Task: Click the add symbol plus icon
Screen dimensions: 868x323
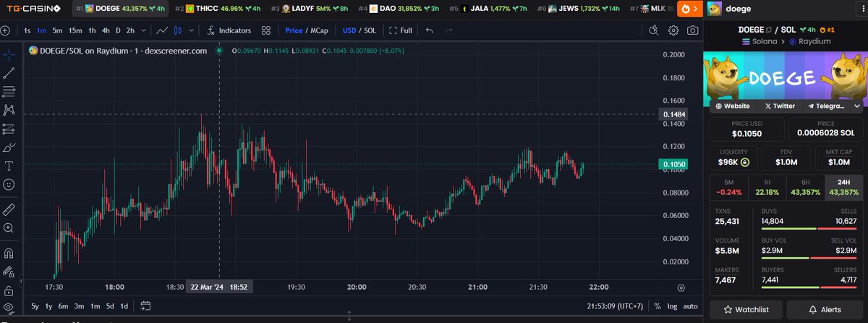Action: [x=6, y=30]
